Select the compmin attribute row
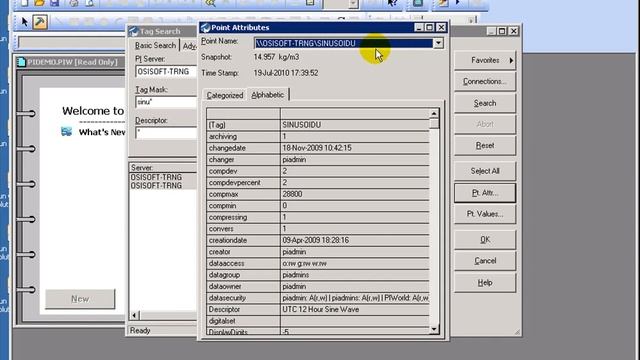This screenshot has width=640, height=360. point(318,206)
